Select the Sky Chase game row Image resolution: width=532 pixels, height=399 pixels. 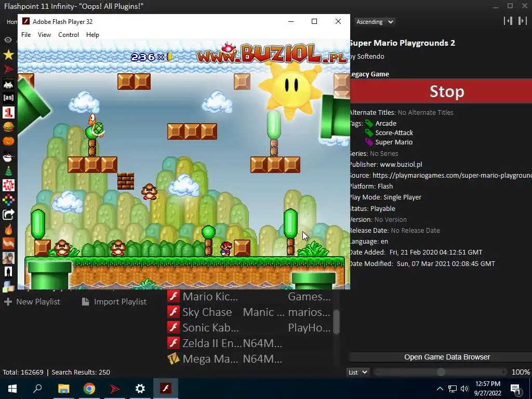coord(250,312)
